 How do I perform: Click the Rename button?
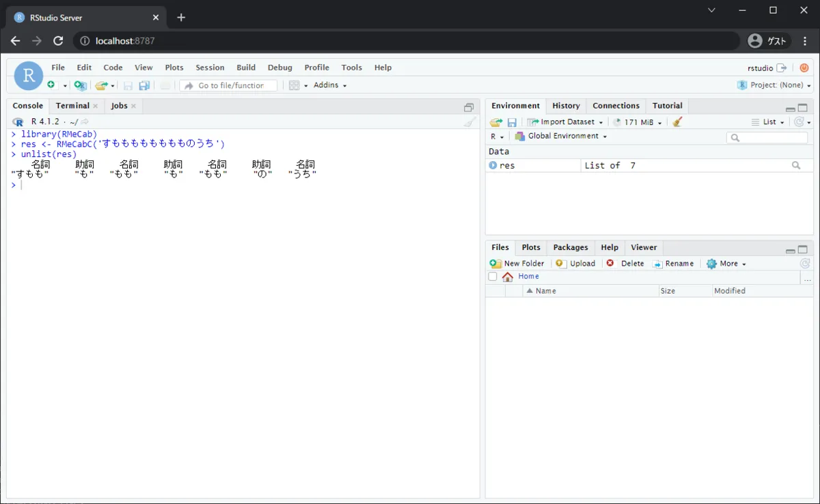(673, 264)
